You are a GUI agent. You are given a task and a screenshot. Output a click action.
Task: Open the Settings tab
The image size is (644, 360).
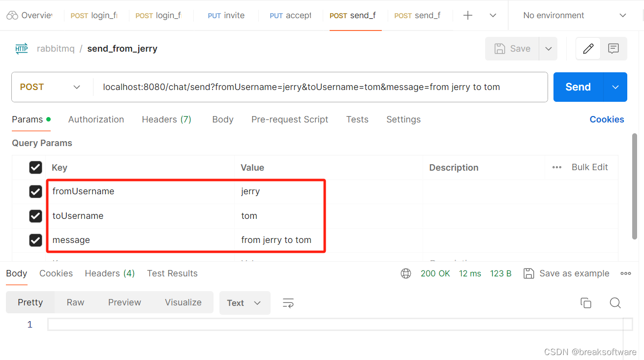click(x=403, y=120)
